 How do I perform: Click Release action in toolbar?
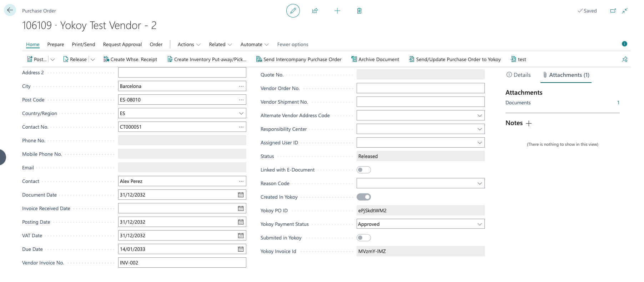tap(75, 59)
